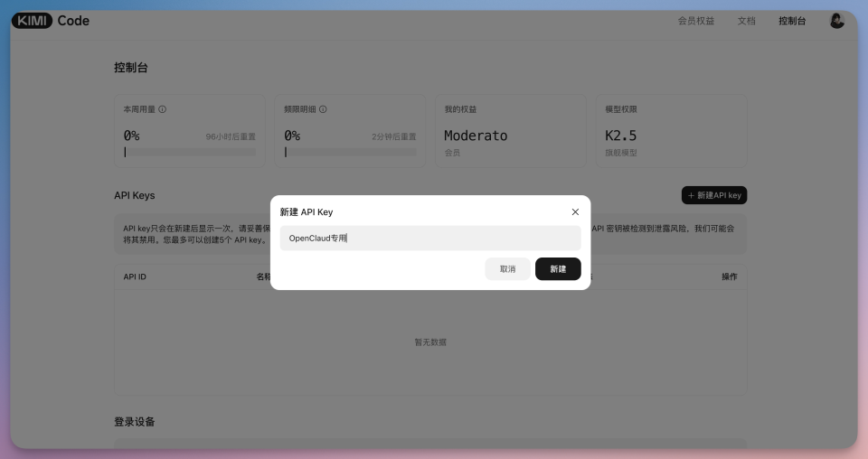Image resolution: width=868 pixels, height=459 pixels.
Task: Click the 新建 API Key dialog title
Action: (x=307, y=211)
